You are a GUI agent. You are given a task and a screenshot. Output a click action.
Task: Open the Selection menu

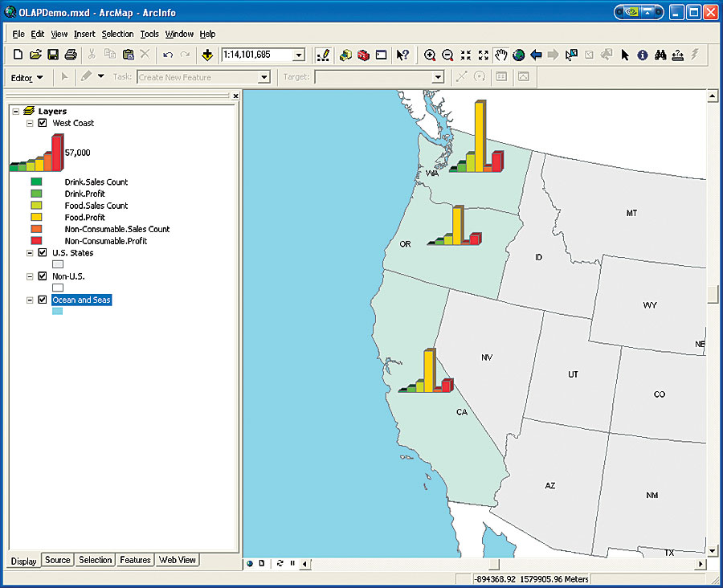[x=117, y=34]
